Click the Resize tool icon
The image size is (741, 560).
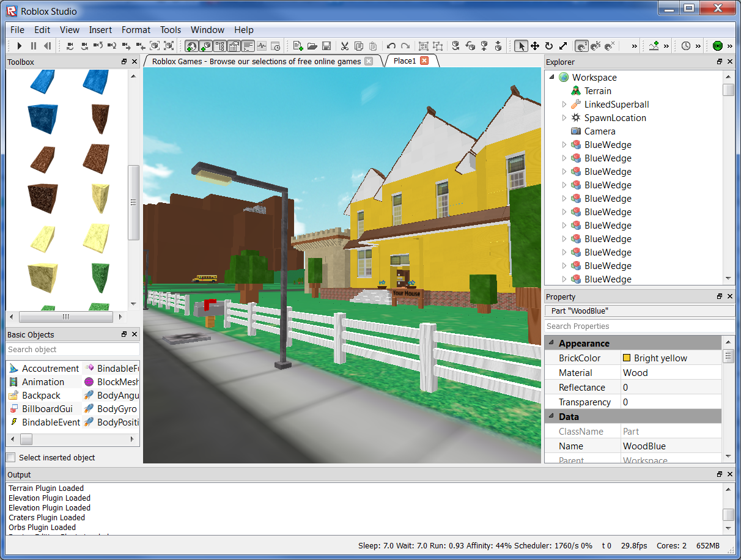563,46
